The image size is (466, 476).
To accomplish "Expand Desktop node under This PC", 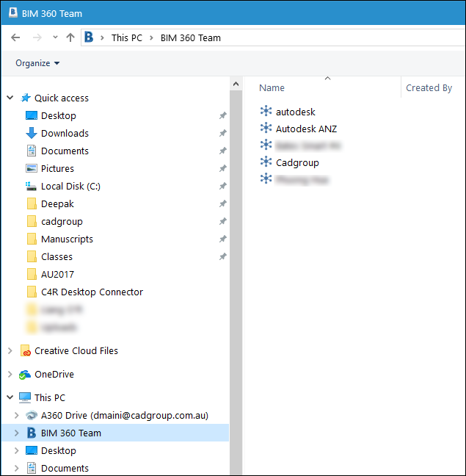I will pos(17,450).
